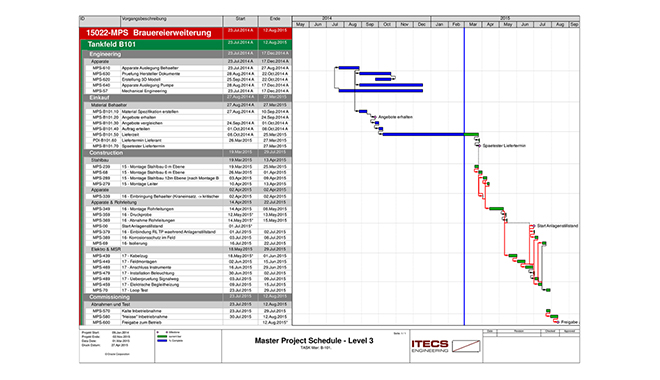
Task: Select the Apparate & Rohrleitung subgroup row
Action: [x=188, y=202]
